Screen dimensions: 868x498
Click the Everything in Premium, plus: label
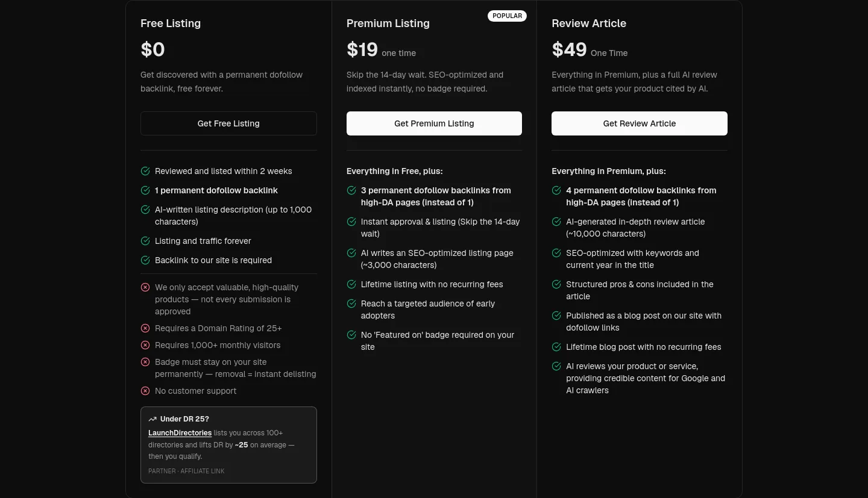(609, 171)
